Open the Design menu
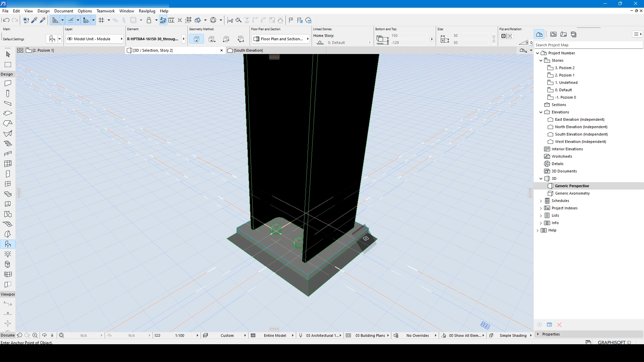The width and height of the screenshot is (644, 362). 43,11
